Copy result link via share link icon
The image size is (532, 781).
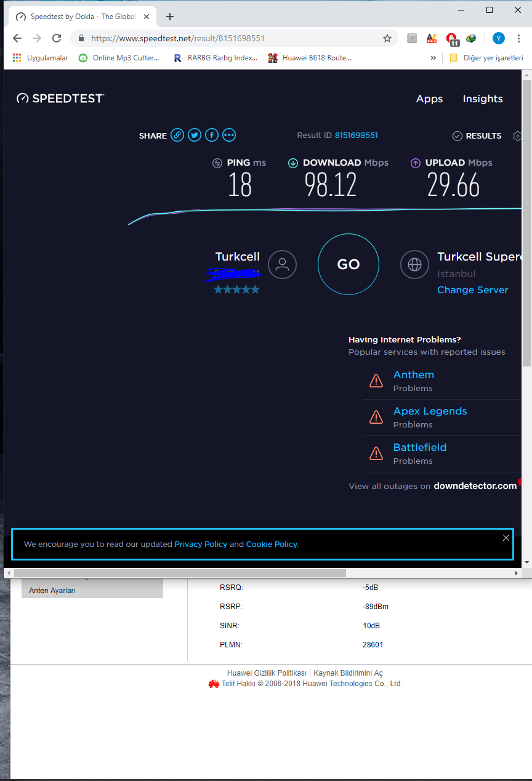177,135
